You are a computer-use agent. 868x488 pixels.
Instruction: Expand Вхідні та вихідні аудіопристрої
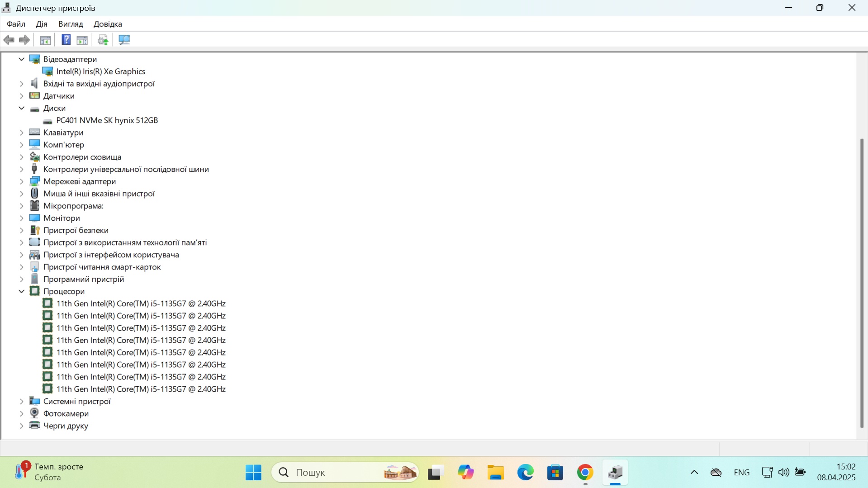click(21, 84)
